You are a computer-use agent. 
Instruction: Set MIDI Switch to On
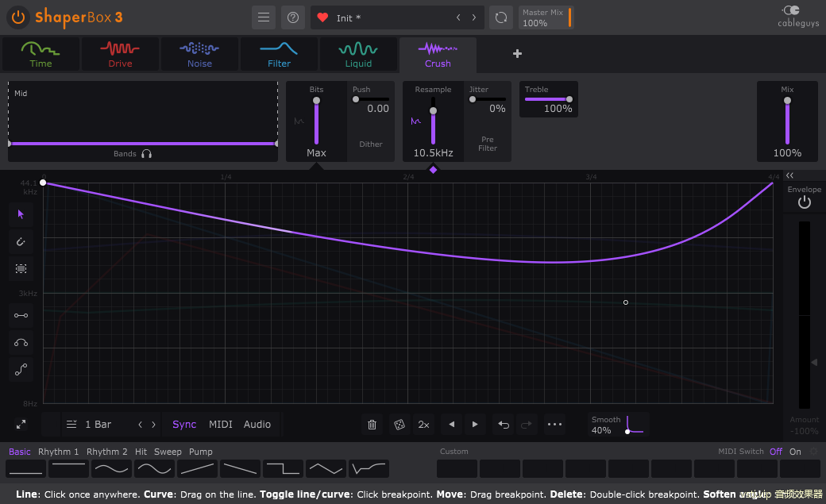(x=796, y=452)
